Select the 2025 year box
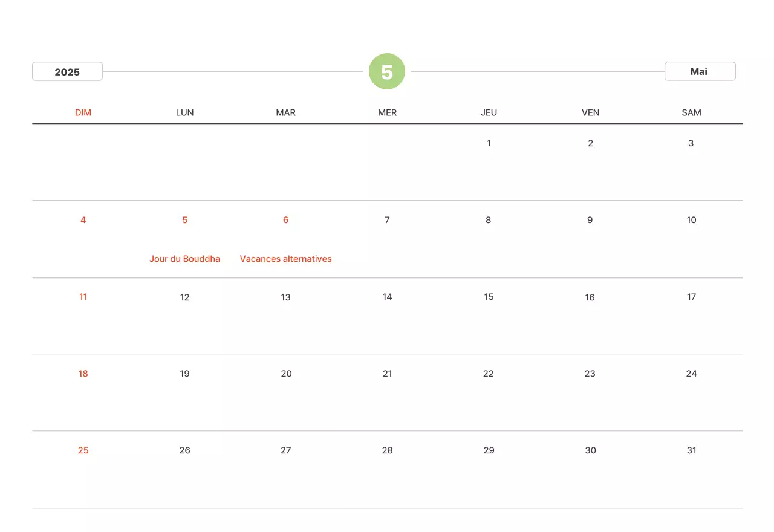The image size is (774, 532). point(67,71)
